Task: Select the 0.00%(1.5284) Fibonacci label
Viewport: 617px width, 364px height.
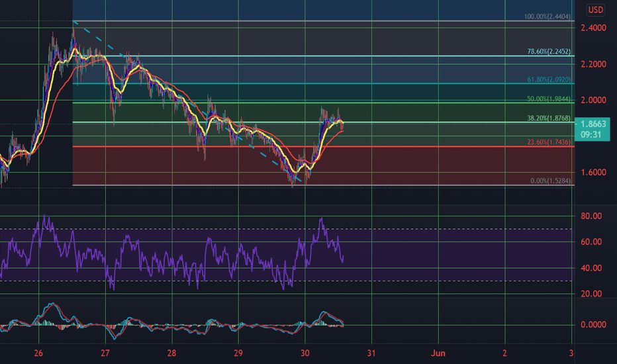Action: pyautogui.click(x=551, y=181)
